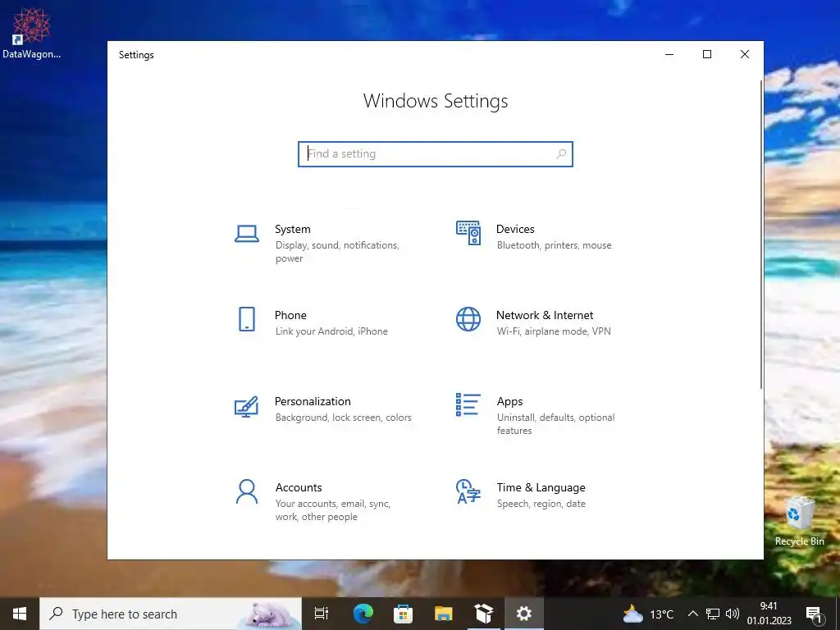Open the Accounts person icon
Image resolution: width=840 pixels, height=630 pixels.
246,491
